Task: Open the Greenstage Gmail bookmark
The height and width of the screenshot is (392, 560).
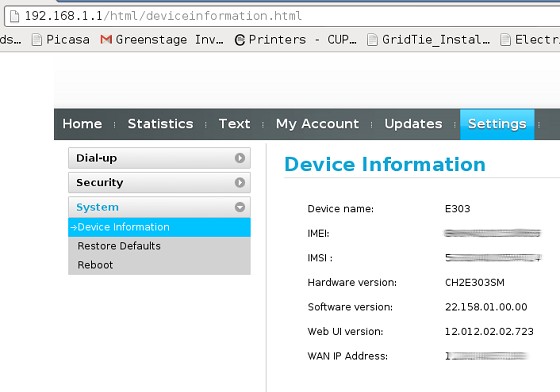Action: [162, 40]
